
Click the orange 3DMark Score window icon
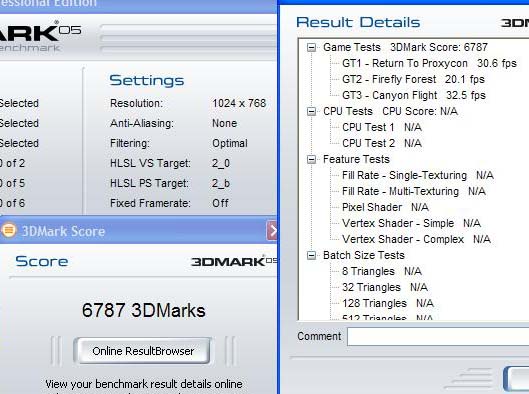pyautogui.click(x=8, y=230)
